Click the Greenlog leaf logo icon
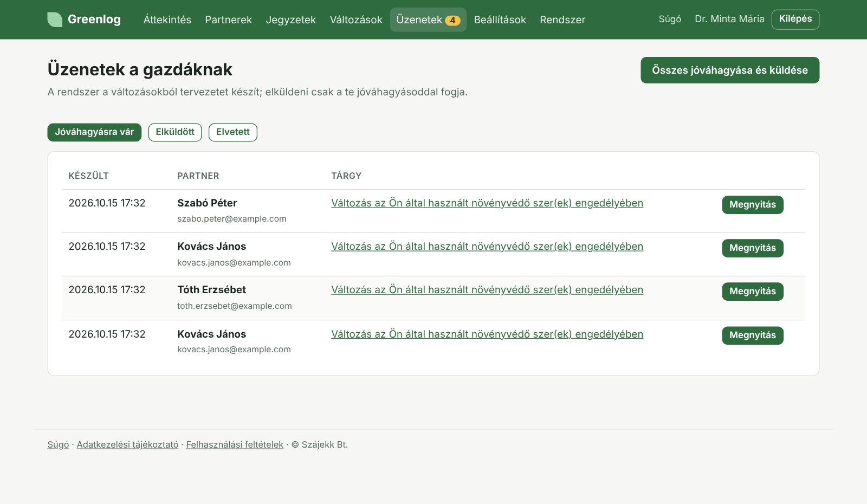Viewport: 867px width, 504px height. (x=55, y=20)
